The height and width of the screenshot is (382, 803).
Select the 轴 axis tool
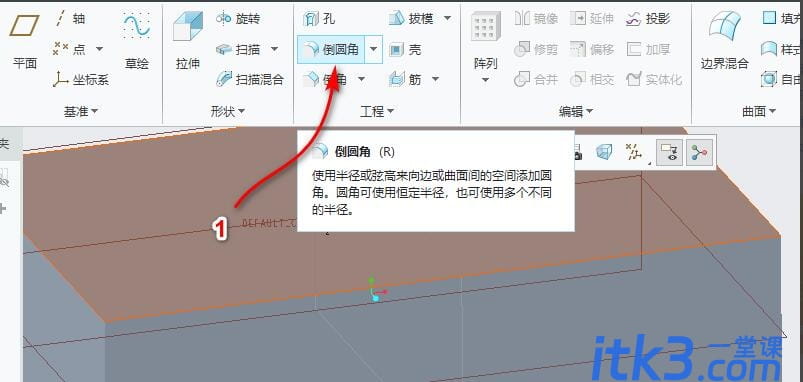[70, 19]
